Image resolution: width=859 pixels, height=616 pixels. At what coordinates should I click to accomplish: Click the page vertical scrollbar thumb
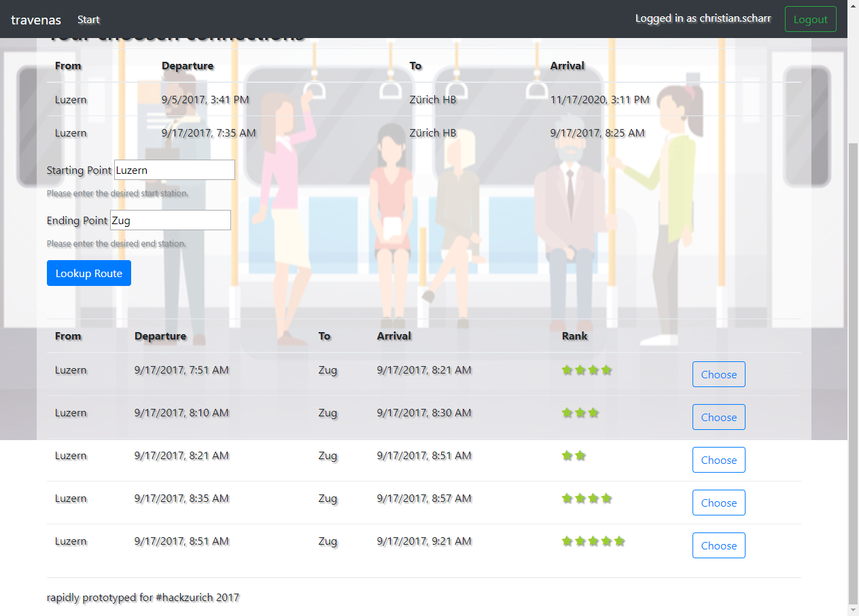(854, 374)
